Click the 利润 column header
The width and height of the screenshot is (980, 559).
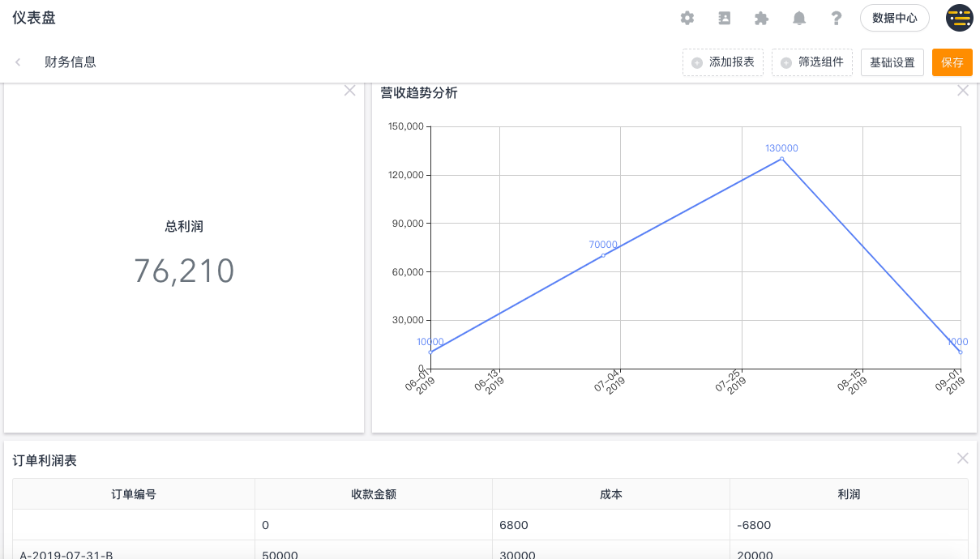point(849,494)
